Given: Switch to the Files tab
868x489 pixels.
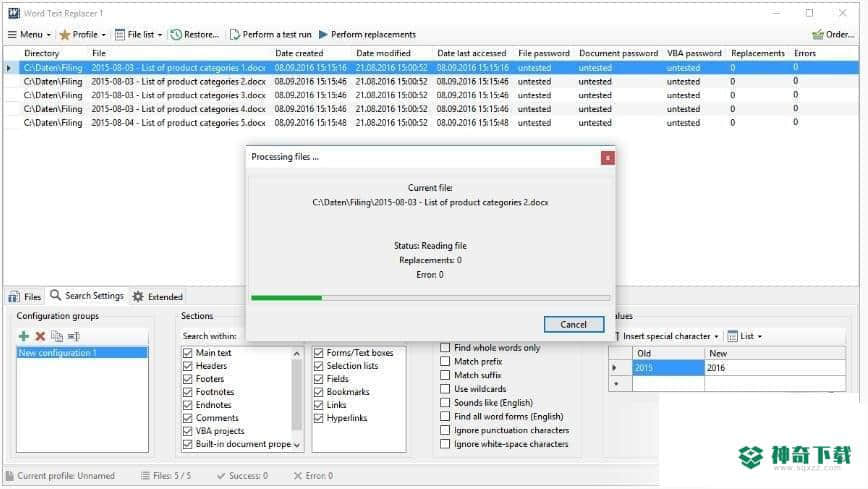Looking at the screenshot, I should click(25, 297).
